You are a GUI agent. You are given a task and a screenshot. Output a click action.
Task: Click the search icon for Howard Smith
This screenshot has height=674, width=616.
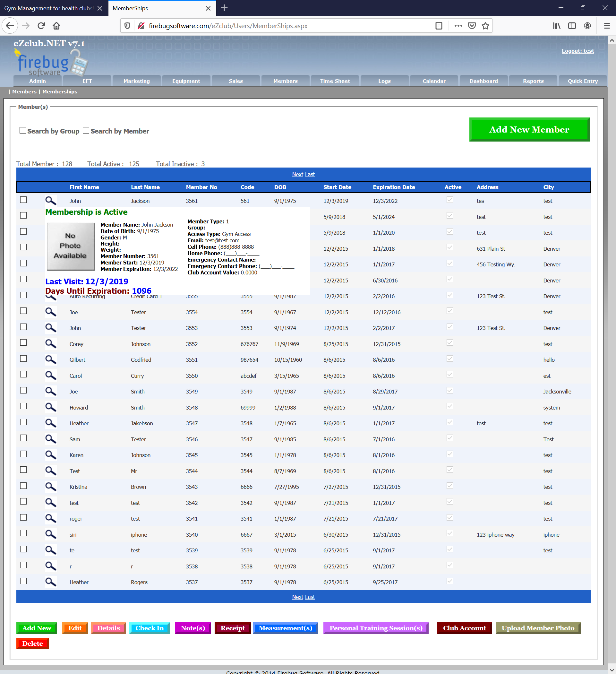50,407
